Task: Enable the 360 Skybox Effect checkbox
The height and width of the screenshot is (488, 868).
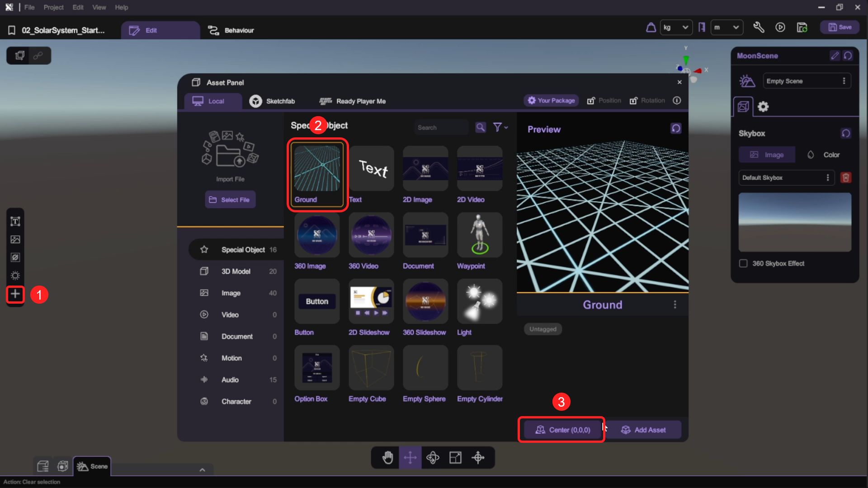Action: pyautogui.click(x=743, y=263)
